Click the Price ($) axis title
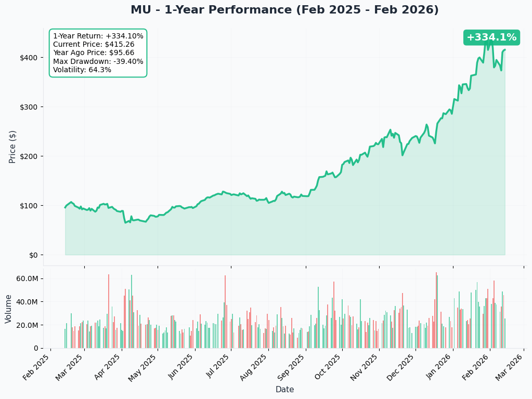The width and height of the screenshot is (532, 399). pyautogui.click(x=12, y=147)
